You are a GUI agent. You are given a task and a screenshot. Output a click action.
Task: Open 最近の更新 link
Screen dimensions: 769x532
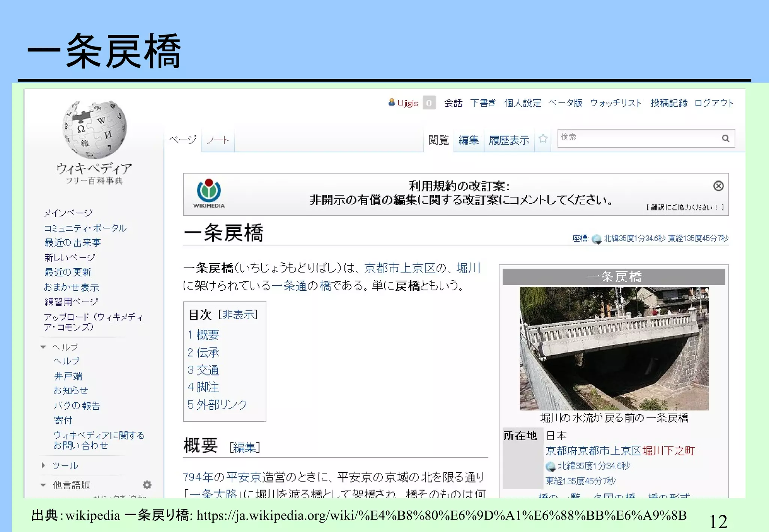[x=68, y=272]
